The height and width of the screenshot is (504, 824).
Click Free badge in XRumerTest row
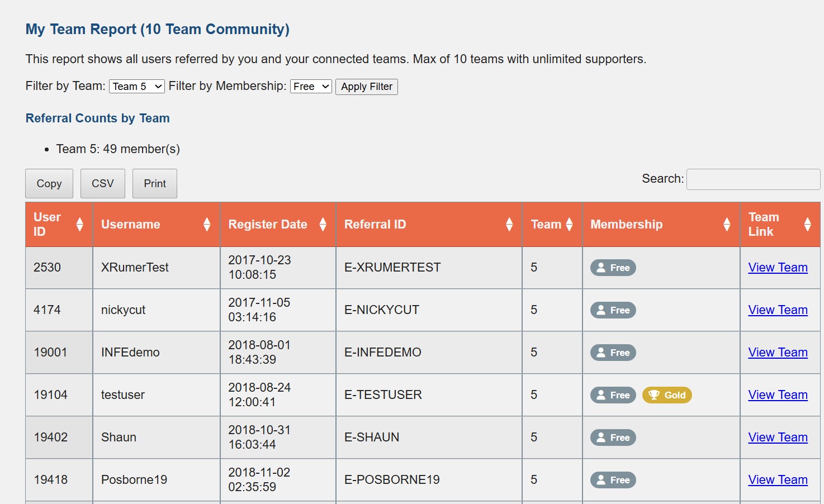click(x=613, y=268)
